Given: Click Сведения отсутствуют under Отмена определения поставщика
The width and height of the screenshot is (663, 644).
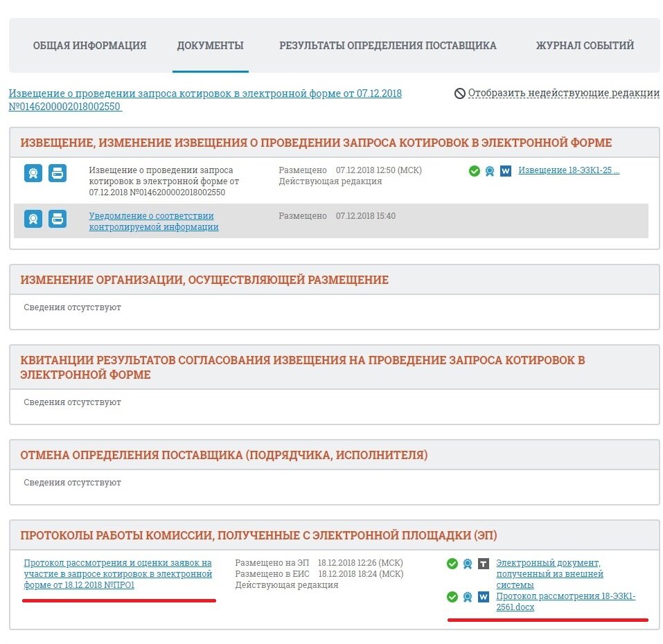Looking at the screenshot, I should [x=72, y=483].
